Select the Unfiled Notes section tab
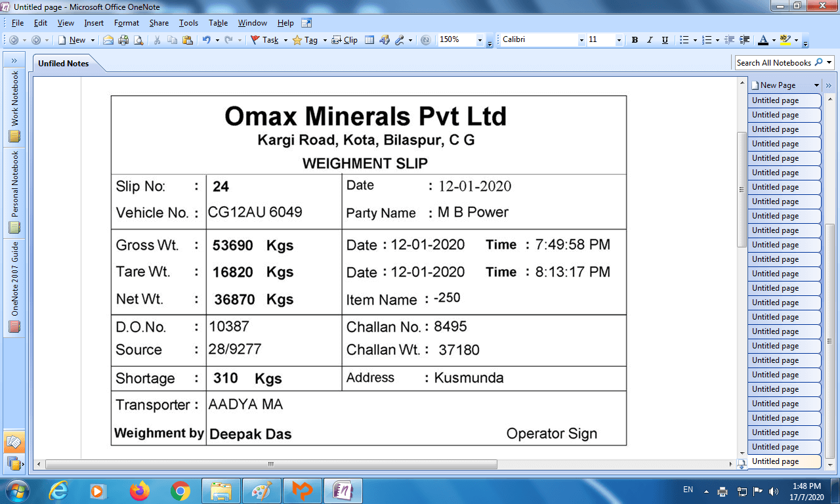The width and height of the screenshot is (840, 504). pyautogui.click(x=64, y=64)
